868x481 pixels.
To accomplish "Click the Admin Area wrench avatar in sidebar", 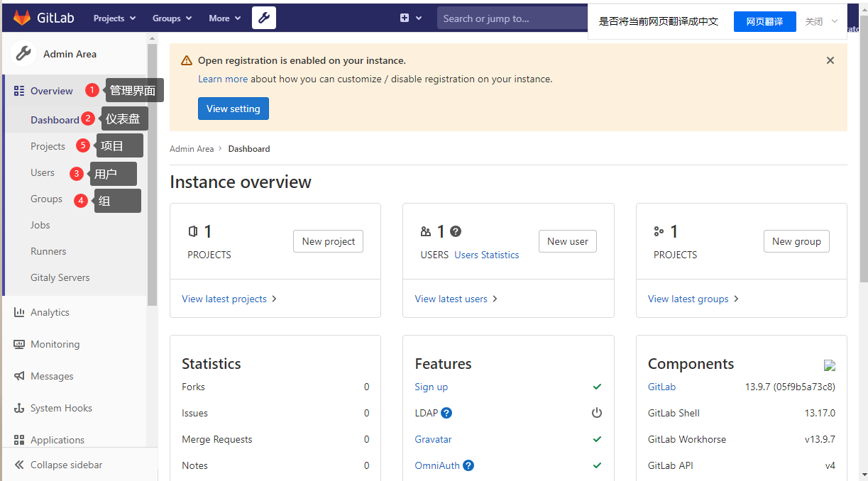I will 23,54.
